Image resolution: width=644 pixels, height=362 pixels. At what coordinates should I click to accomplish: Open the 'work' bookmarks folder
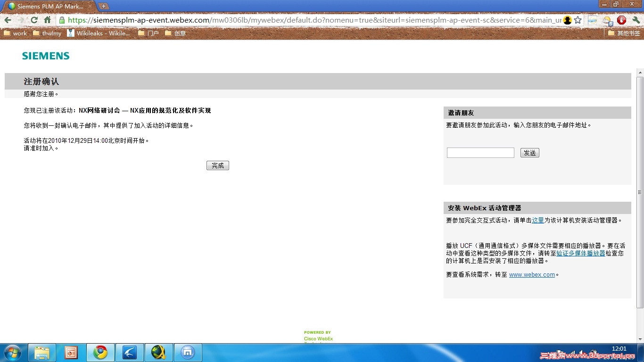coord(16,33)
